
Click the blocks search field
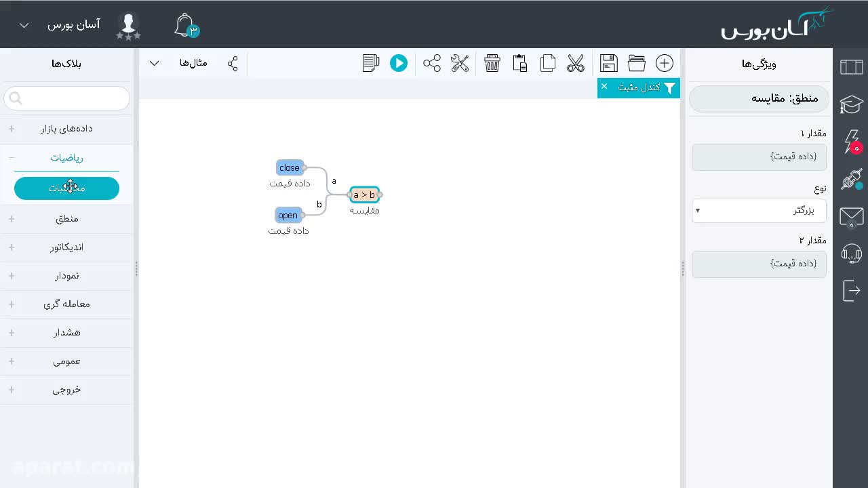(66, 98)
